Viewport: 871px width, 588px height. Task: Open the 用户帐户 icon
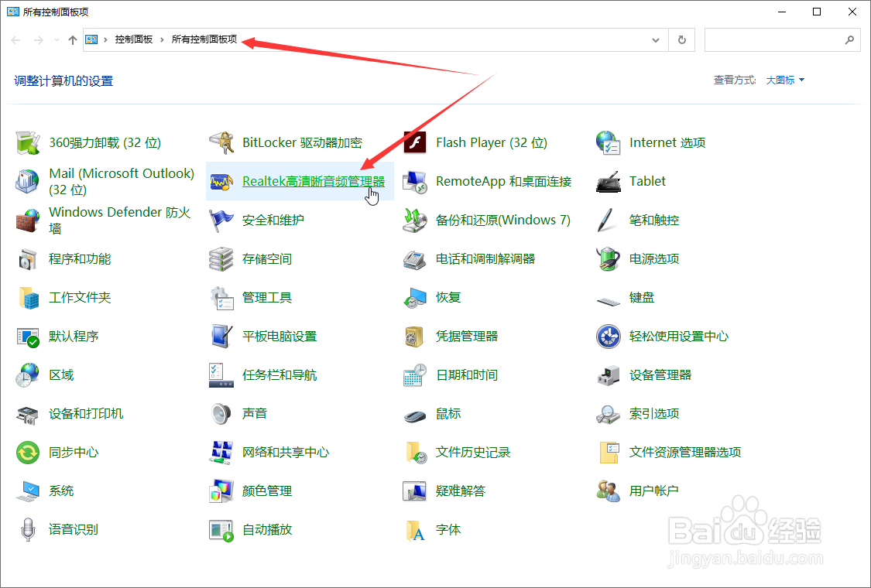[x=609, y=491]
